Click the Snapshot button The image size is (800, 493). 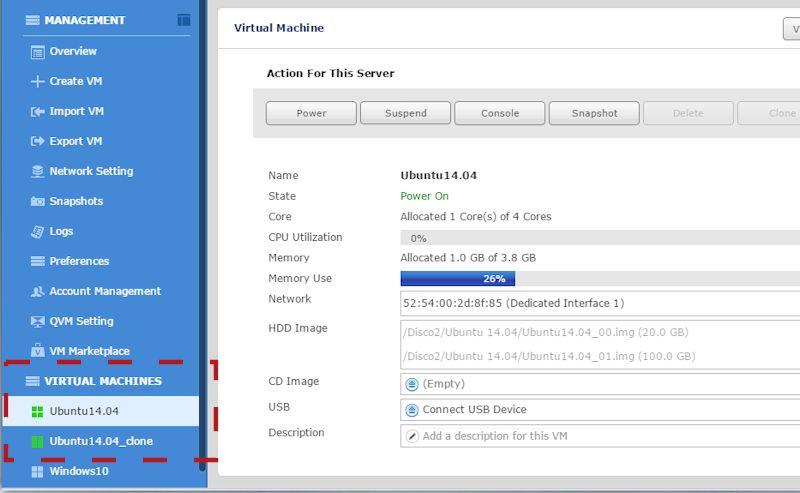pos(594,113)
